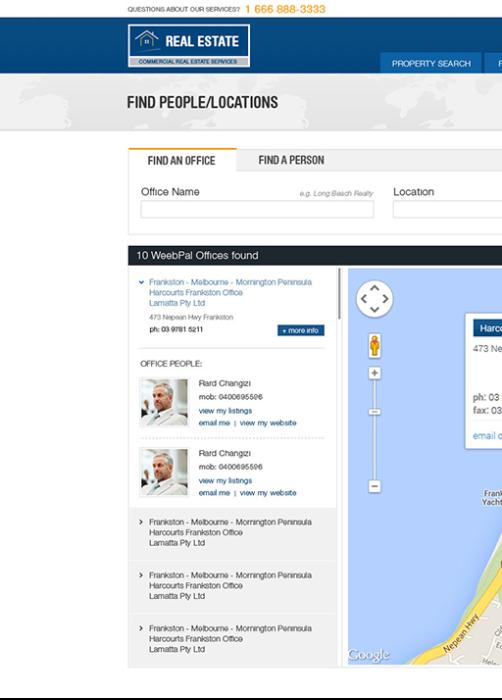Click the map zoom slider handle
Image resolution: width=502 pixels, height=700 pixels.
pyautogui.click(x=375, y=412)
